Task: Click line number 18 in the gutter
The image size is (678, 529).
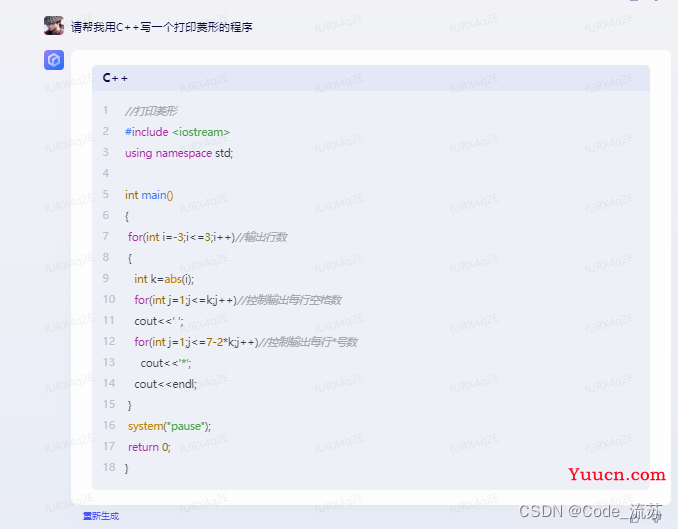Action: coord(108,468)
